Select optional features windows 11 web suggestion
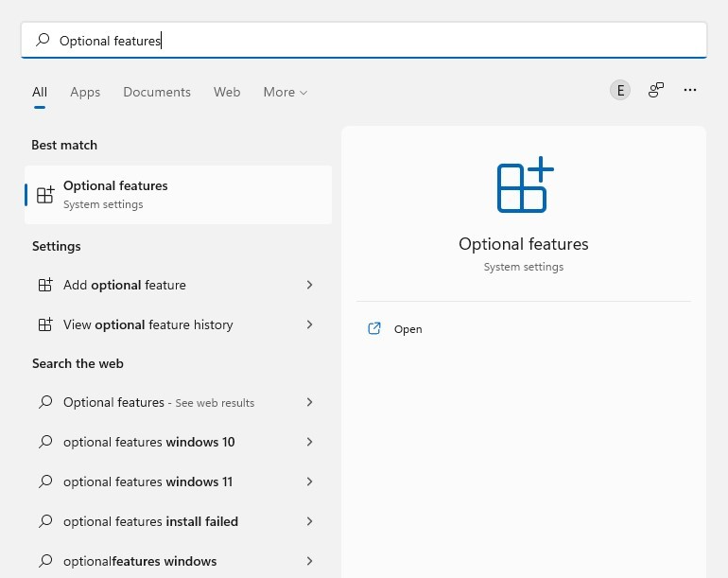The height and width of the screenshot is (578, 728). (147, 482)
